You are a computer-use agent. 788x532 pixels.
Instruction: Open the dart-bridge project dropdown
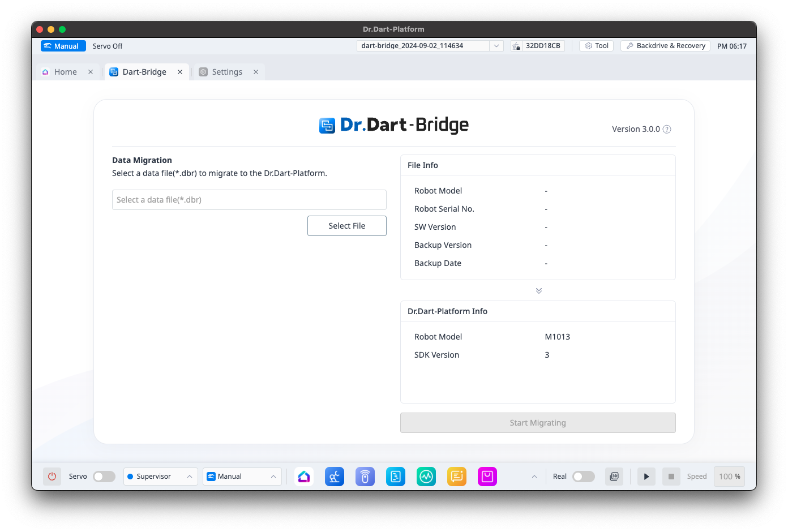tap(496, 46)
